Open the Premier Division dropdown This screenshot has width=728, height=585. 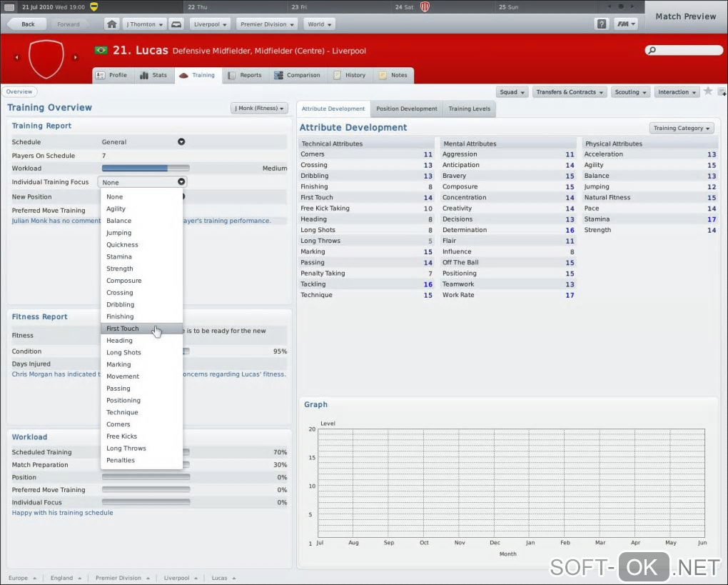coord(267,24)
